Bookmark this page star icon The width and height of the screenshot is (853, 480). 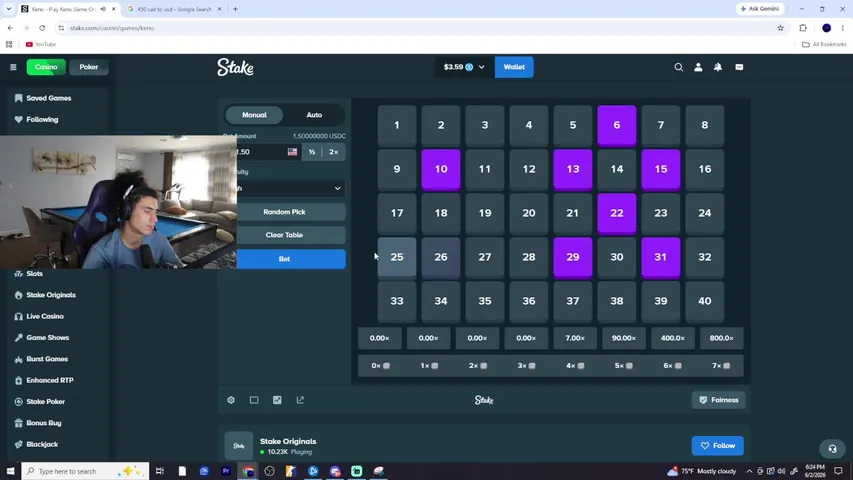[x=780, y=28]
